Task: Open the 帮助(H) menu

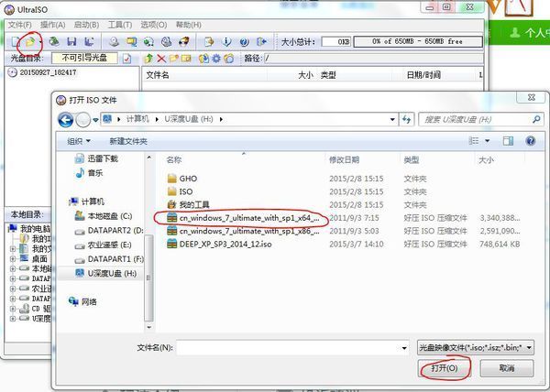Action: click(188, 25)
